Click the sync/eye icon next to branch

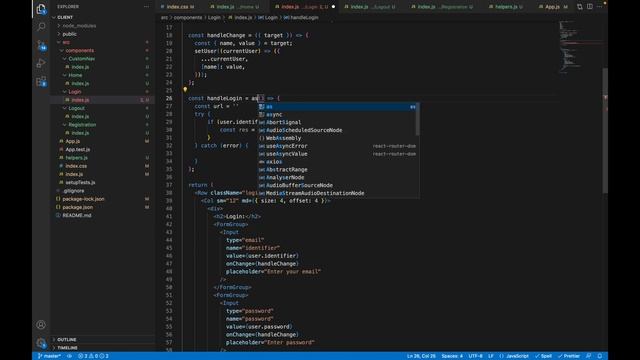(69, 356)
